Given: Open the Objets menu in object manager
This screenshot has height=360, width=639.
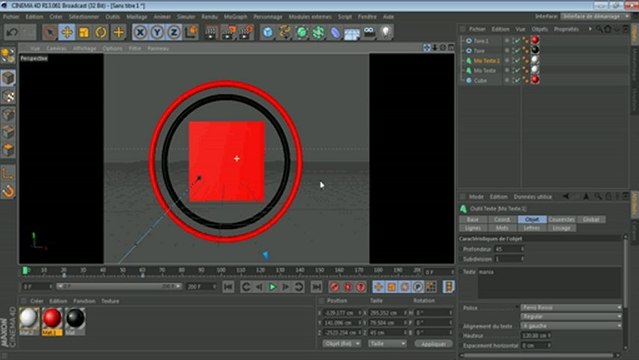Looking at the screenshot, I should pos(540,29).
